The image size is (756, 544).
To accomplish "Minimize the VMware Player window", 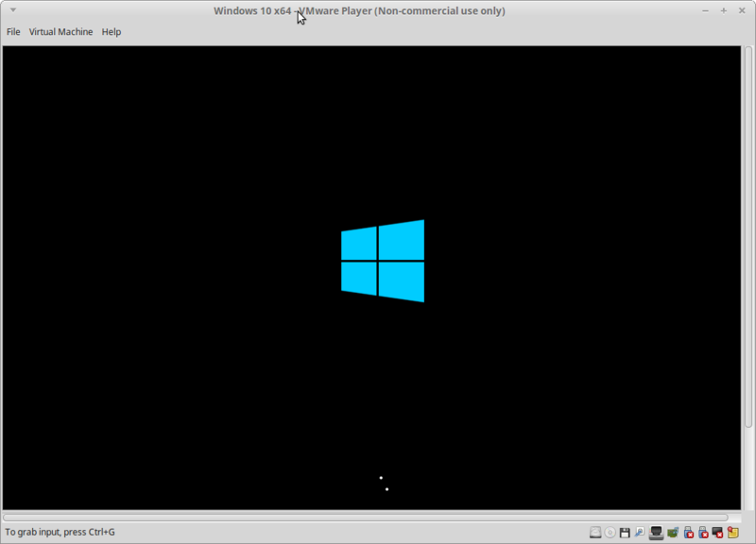I will click(x=705, y=10).
